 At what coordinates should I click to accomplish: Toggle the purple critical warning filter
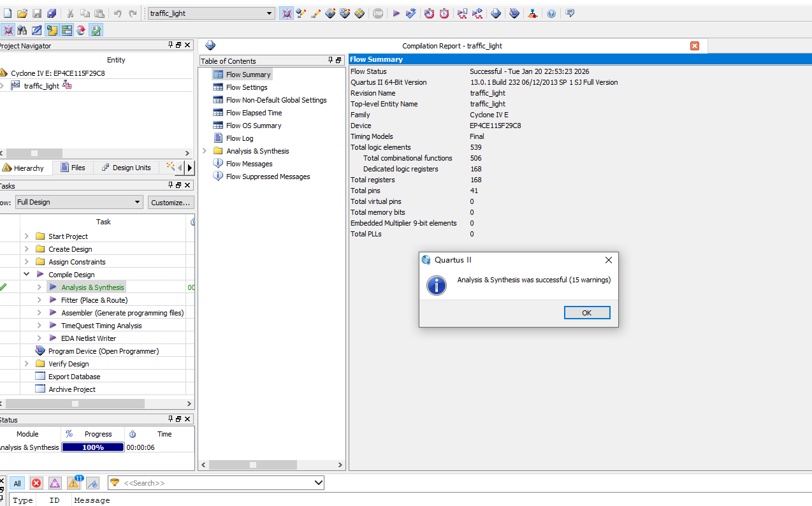[x=55, y=483]
